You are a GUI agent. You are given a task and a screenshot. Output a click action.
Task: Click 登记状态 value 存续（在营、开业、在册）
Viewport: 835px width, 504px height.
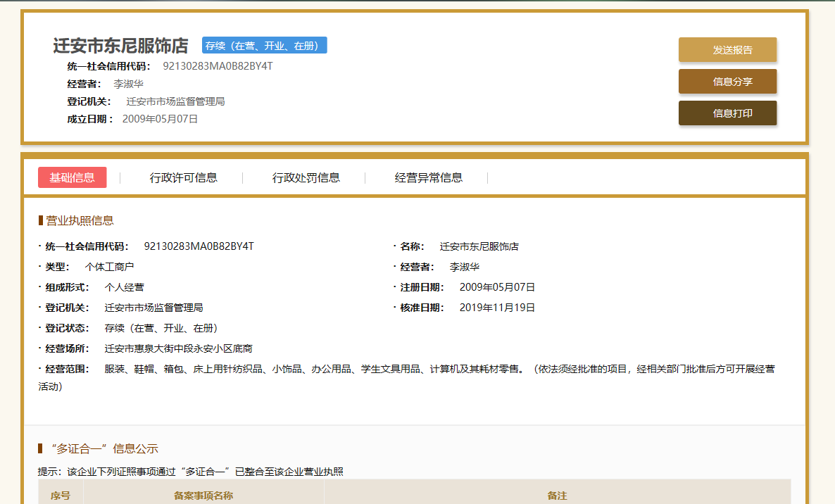(x=161, y=328)
